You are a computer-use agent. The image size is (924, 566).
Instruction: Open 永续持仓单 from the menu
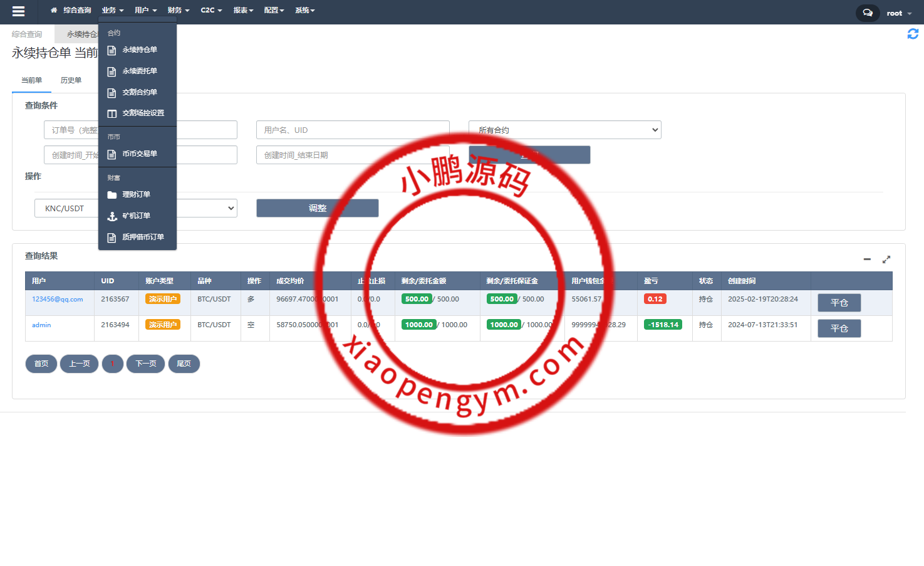pos(139,50)
